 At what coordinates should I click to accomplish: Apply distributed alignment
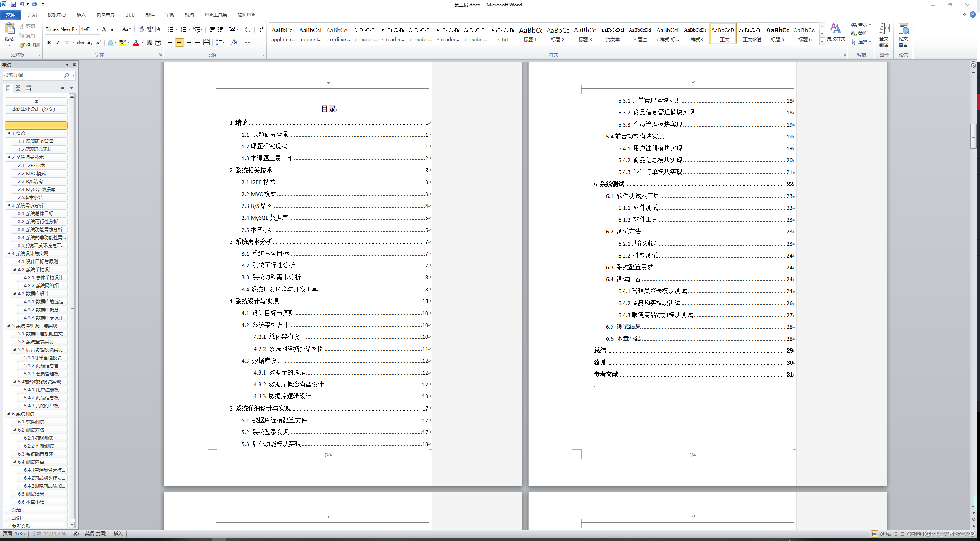tap(206, 42)
